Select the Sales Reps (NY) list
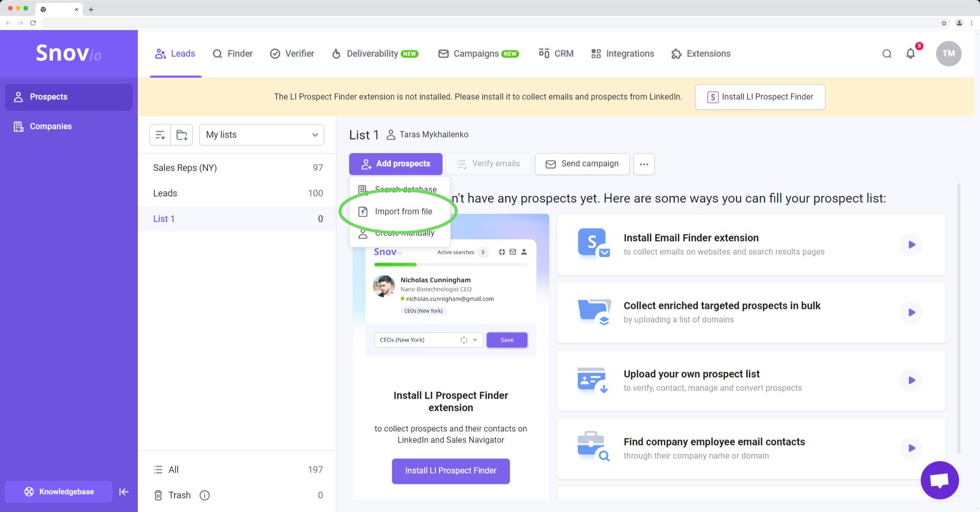Image resolution: width=980 pixels, height=512 pixels. point(185,168)
